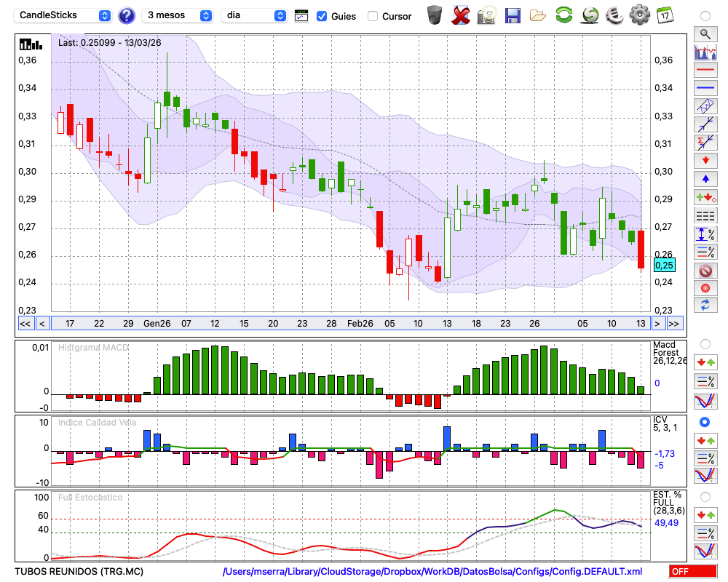
Task: Click the vertical measure percent tool
Action: [x=705, y=234]
